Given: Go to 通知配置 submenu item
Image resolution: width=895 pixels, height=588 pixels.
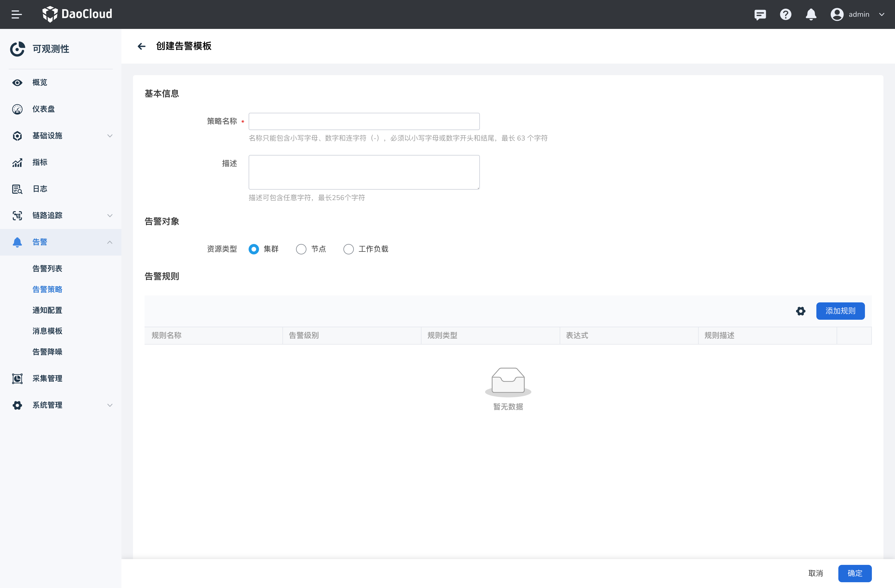Looking at the screenshot, I should coord(47,310).
